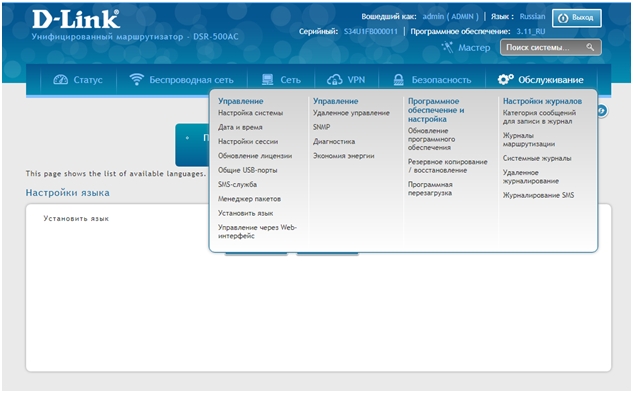Click the Wi-Fi icon for Беспроводная сеть
Image resolution: width=633 pixels, height=393 pixels.
136,79
